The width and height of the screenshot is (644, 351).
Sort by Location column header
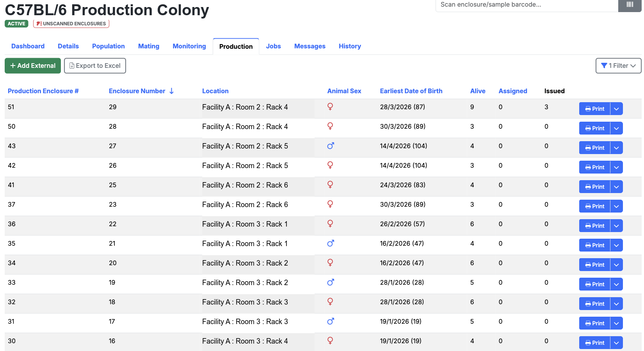point(215,91)
